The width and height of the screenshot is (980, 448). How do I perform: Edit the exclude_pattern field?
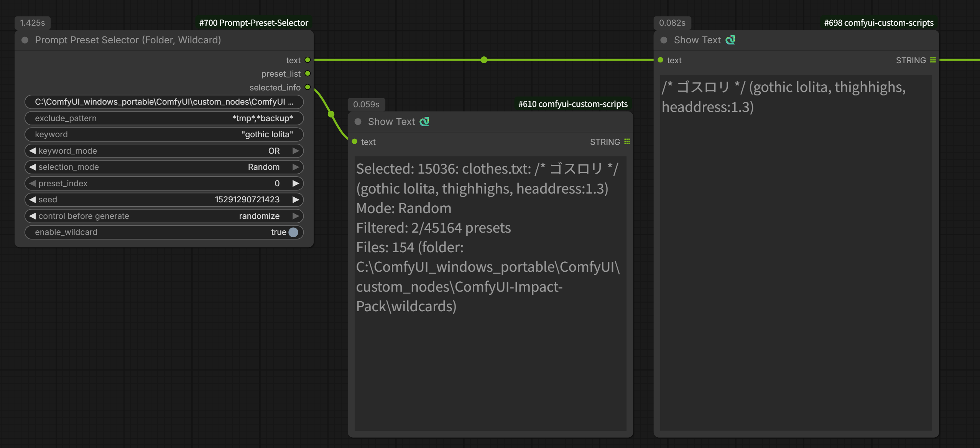pos(164,118)
